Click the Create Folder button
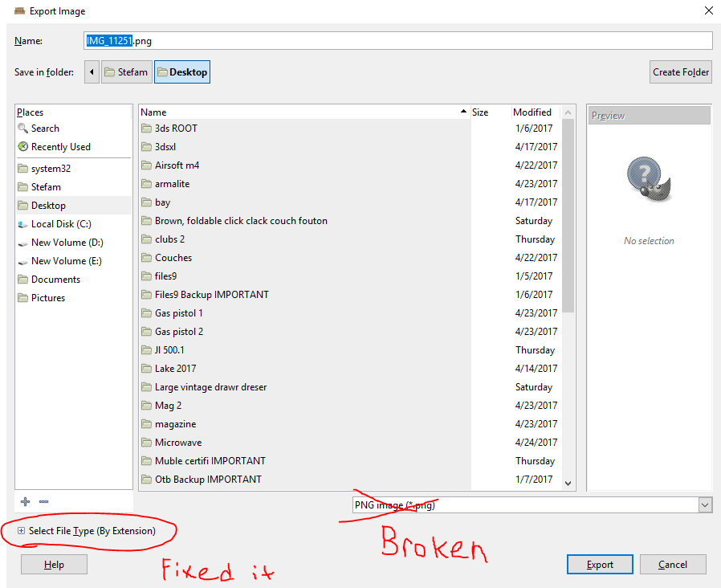This screenshot has height=588, width=721. click(681, 72)
